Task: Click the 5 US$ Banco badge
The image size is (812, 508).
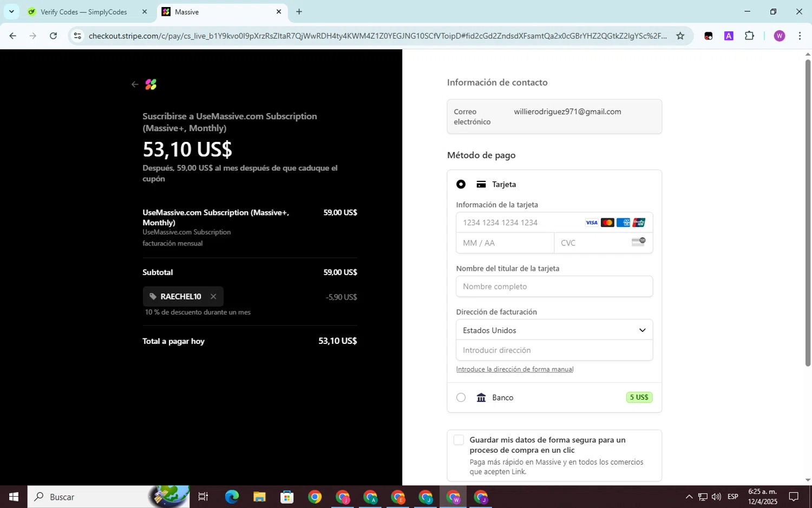Action: (x=639, y=398)
